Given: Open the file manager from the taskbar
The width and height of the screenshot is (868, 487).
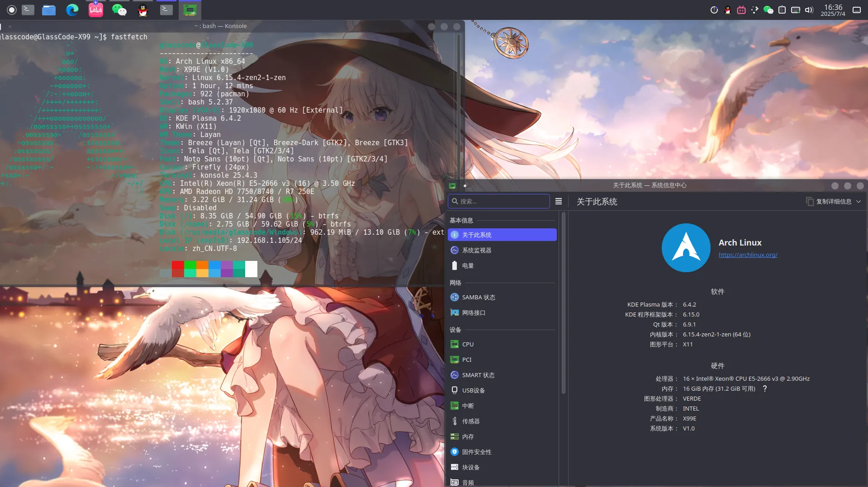Looking at the screenshot, I should (x=49, y=9).
